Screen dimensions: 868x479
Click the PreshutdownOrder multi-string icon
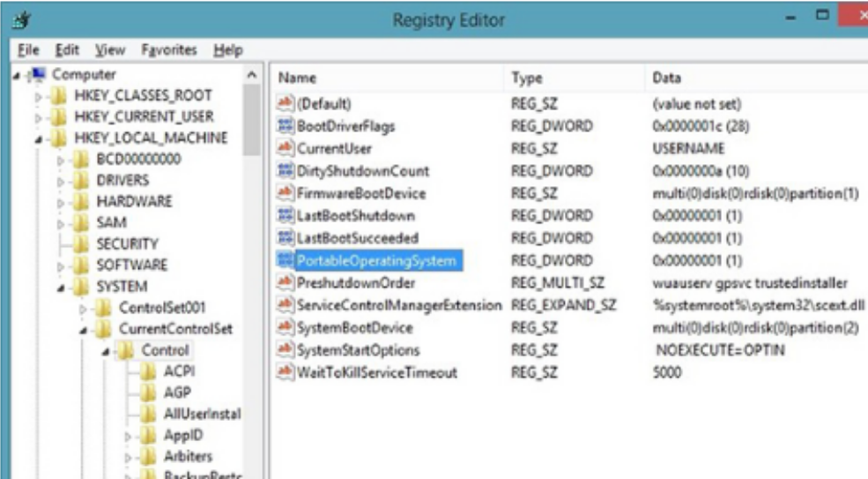[285, 283]
